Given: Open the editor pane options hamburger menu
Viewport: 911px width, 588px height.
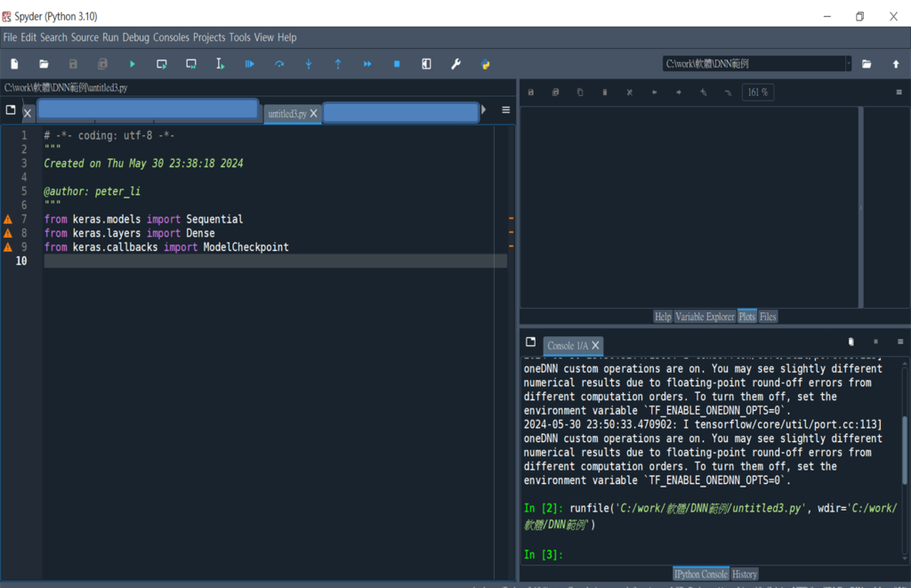Looking at the screenshot, I should (x=505, y=110).
